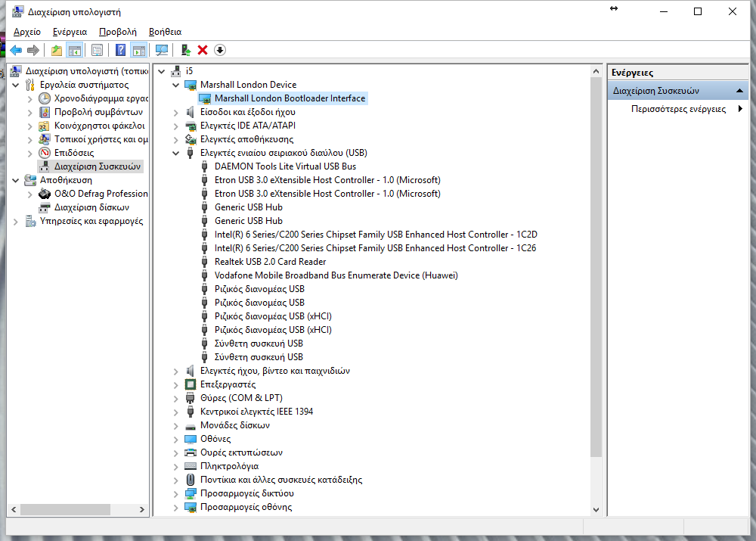Open the Προβολή menu
Image resolution: width=756 pixels, height=541 pixels.
[117, 32]
